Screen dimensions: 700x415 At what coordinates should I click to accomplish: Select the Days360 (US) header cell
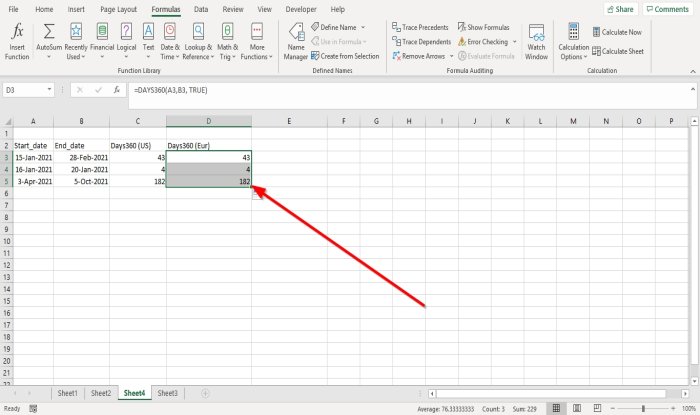point(138,145)
